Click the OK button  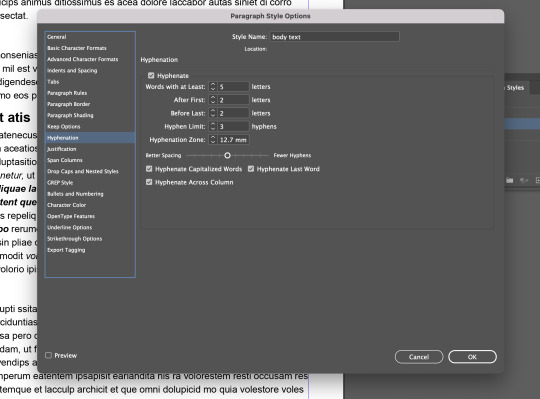click(x=472, y=357)
